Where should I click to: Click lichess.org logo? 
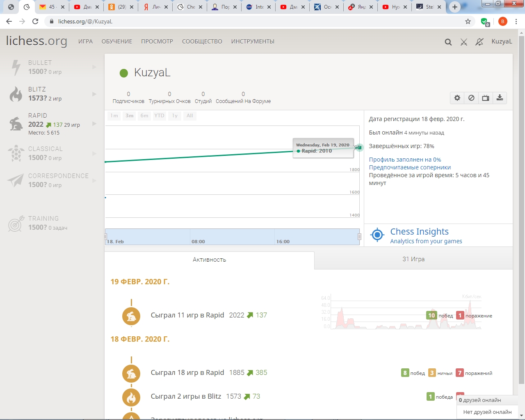[37, 41]
